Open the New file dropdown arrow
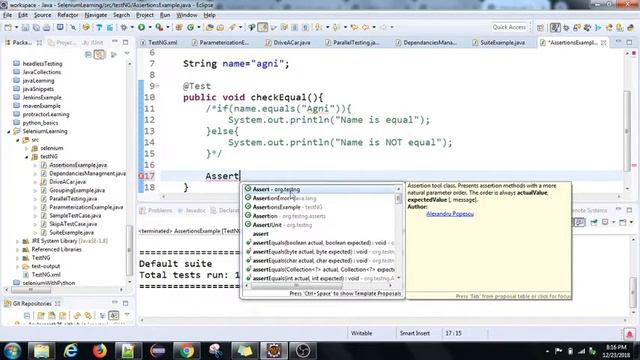This screenshot has height=360, width=640. pos(16,27)
